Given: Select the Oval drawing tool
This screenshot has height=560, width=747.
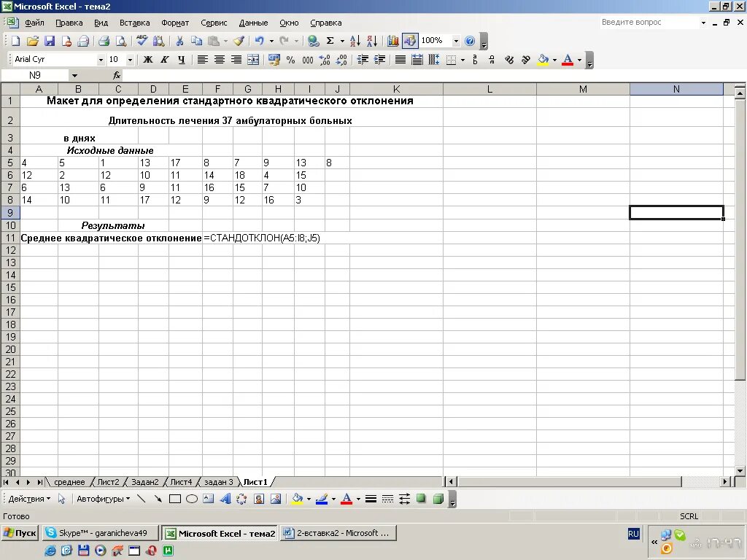Looking at the screenshot, I should 192,499.
